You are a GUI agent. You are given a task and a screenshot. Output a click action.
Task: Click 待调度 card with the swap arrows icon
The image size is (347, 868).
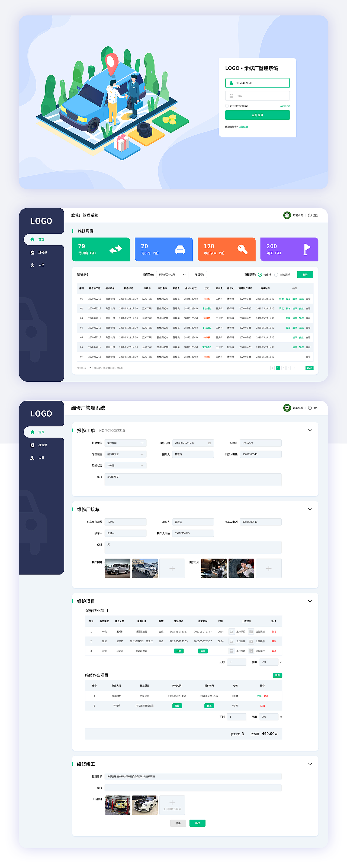[x=101, y=249]
